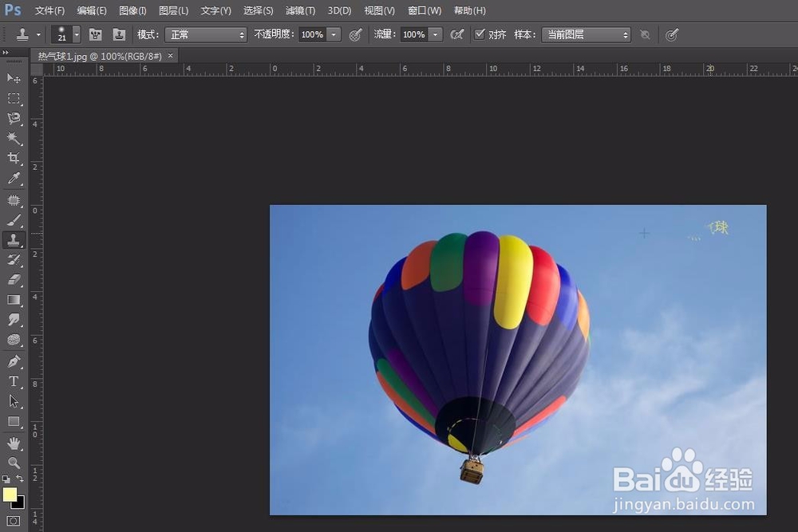This screenshot has width=798, height=532.
Task: Select the Sponge tool
Action: click(x=14, y=340)
